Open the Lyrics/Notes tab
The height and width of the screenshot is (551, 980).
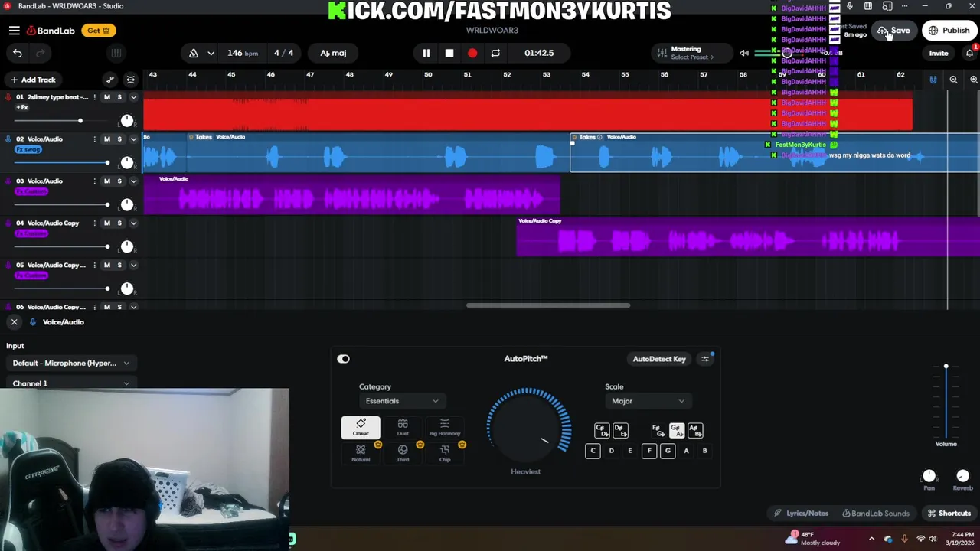click(801, 514)
